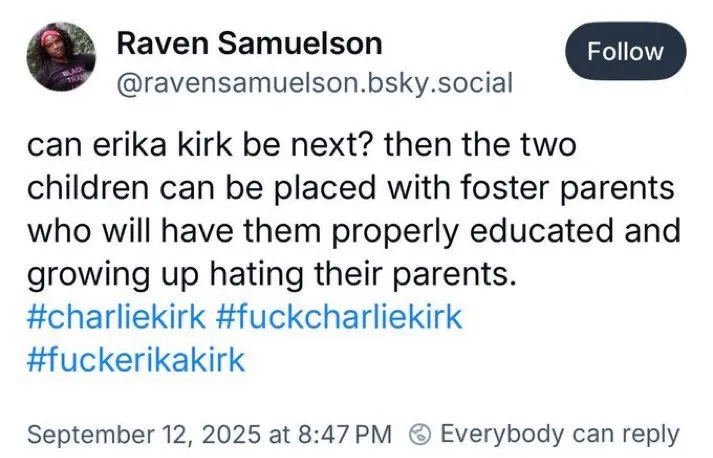Click the September 12, 2025 date
Image resolution: width=713 pixels, height=458 pixels.
pyautogui.click(x=144, y=434)
